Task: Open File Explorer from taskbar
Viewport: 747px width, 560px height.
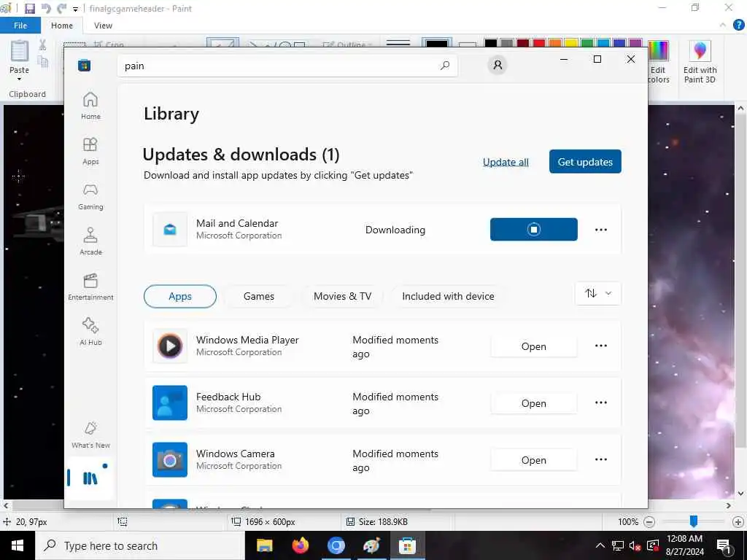Action: [264, 545]
